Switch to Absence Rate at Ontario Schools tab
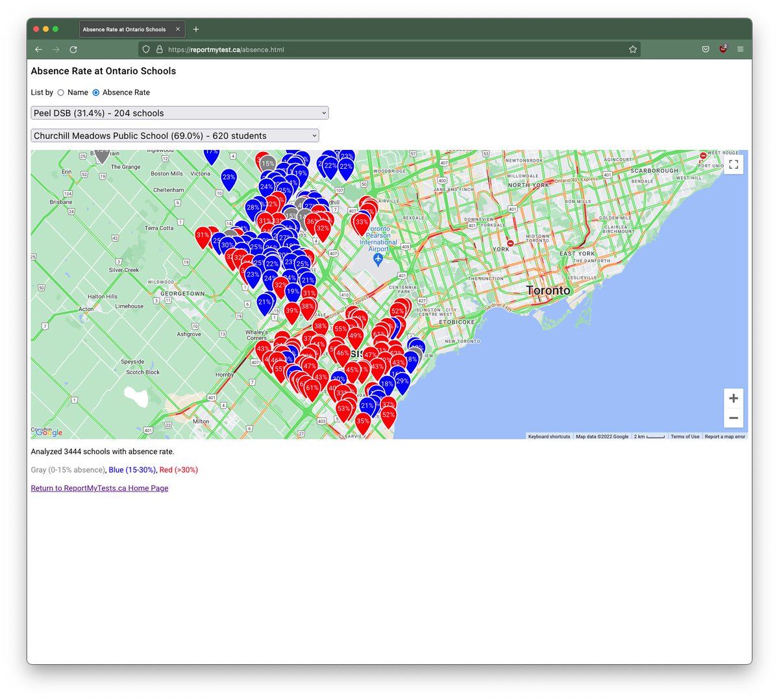The width and height of the screenshot is (779, 700). click(x=132, y=29)
